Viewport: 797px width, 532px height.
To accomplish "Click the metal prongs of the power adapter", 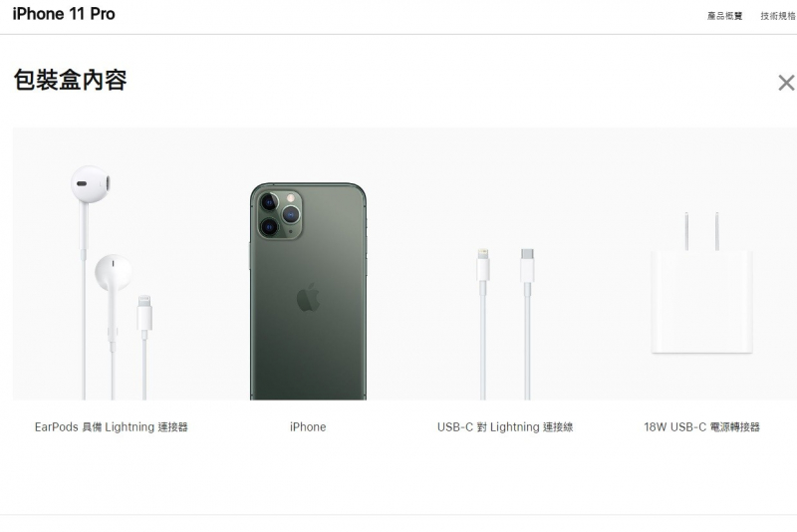I will click(701, 231).
